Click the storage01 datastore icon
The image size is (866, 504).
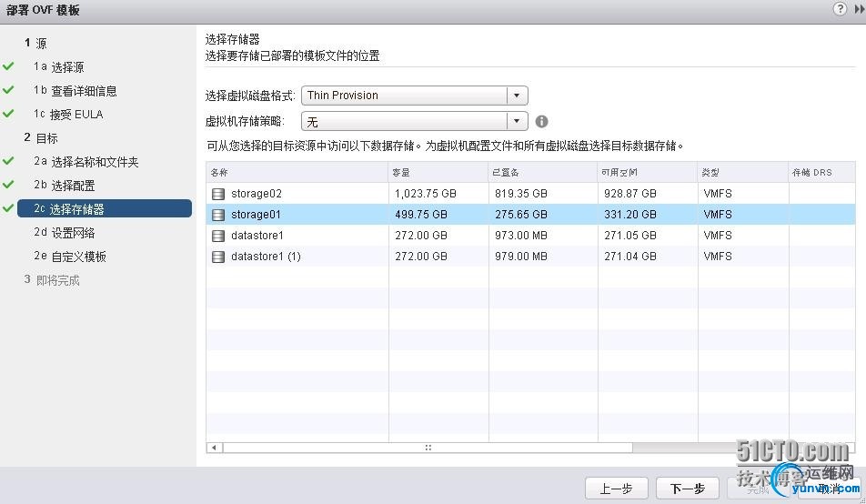point(218,215)
